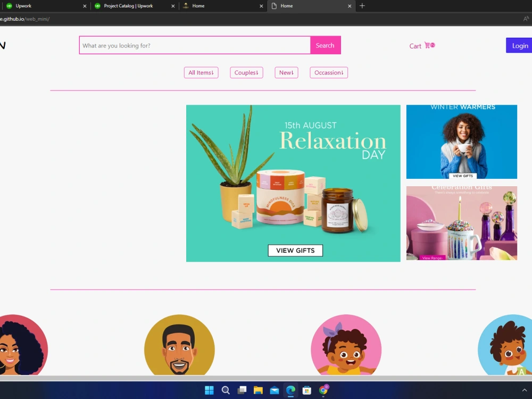Show hidden system tray icons chevron
Image resolution: width=532 pixels, height=399 pixels.
pyautogui.click(x=525, y=390)
